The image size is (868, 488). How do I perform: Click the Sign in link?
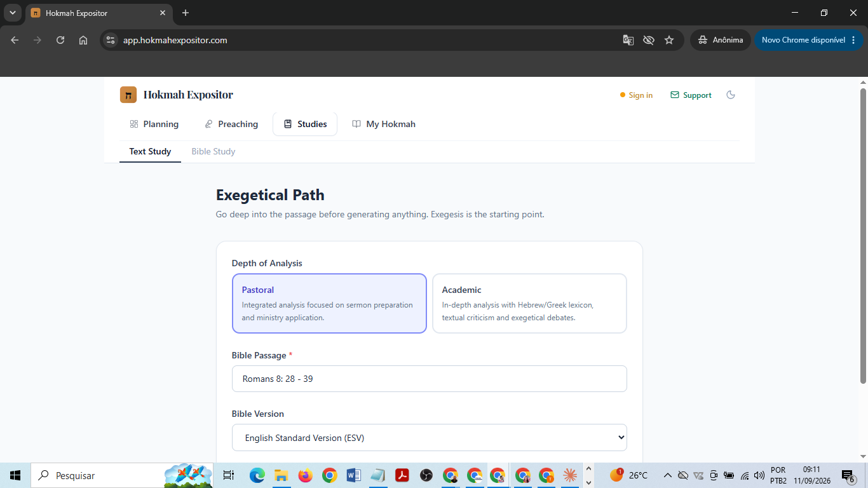click(636, 95)
